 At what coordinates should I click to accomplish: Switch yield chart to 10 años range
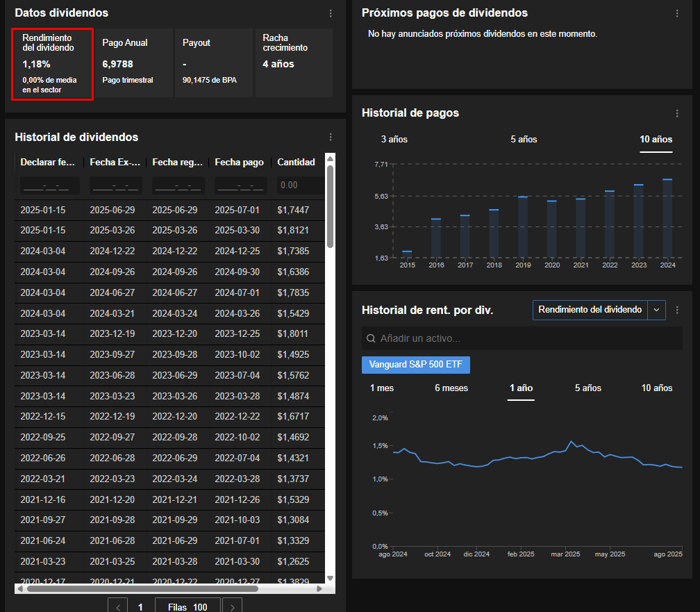pyautogui.click(x=657, y=388)
